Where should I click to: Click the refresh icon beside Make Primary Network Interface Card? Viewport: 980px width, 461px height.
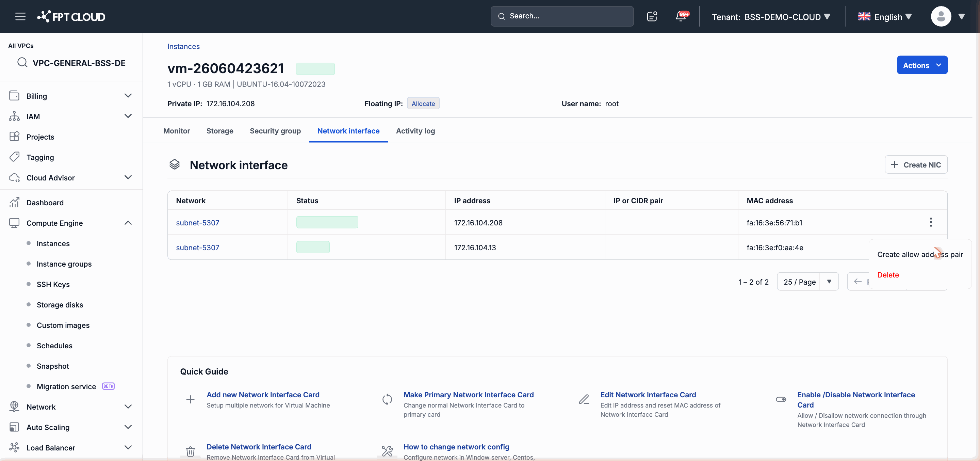click(387, 399)
